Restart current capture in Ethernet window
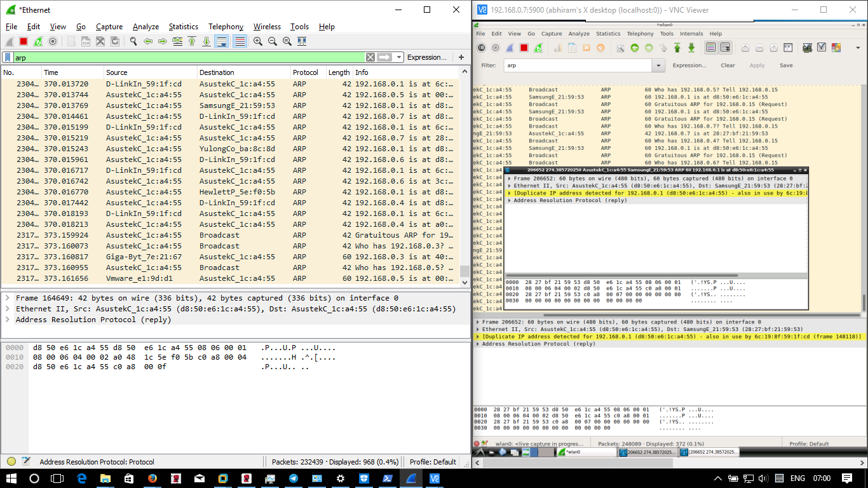Screen dimensions: 868x488 tap(38, 41)
